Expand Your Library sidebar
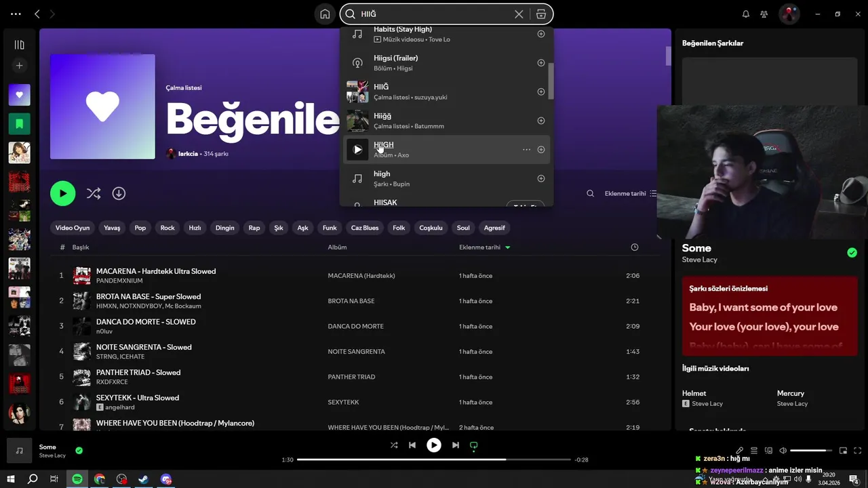Viewport: 868px width, 488px height. point(19,45)
